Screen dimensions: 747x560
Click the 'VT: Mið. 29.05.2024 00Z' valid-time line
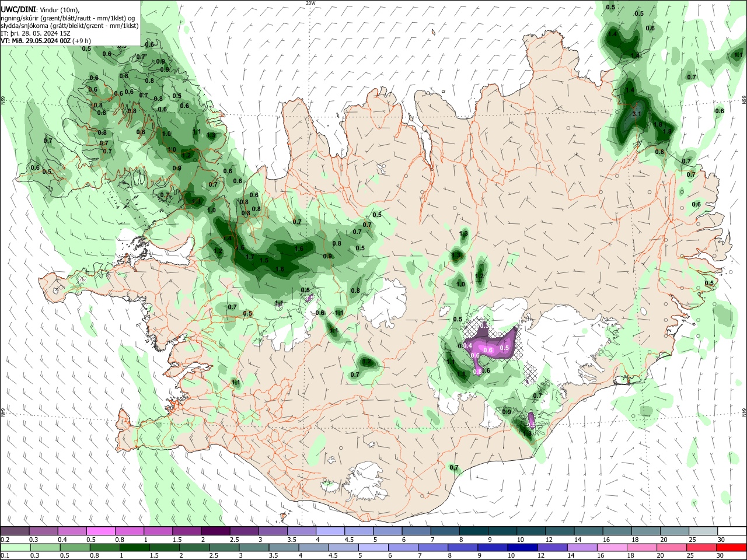[x=35, y=41]
